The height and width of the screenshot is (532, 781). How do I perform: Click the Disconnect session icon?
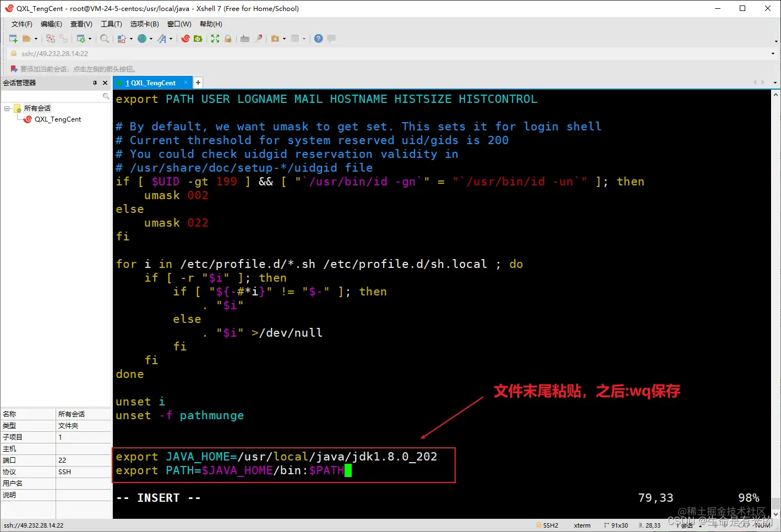click(51, 39)
